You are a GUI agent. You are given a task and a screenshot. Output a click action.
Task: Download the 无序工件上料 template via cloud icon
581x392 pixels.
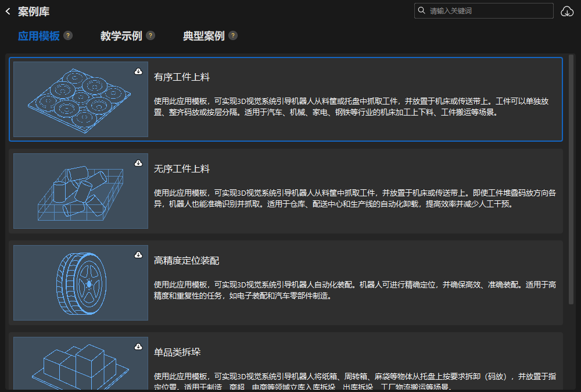138,163
